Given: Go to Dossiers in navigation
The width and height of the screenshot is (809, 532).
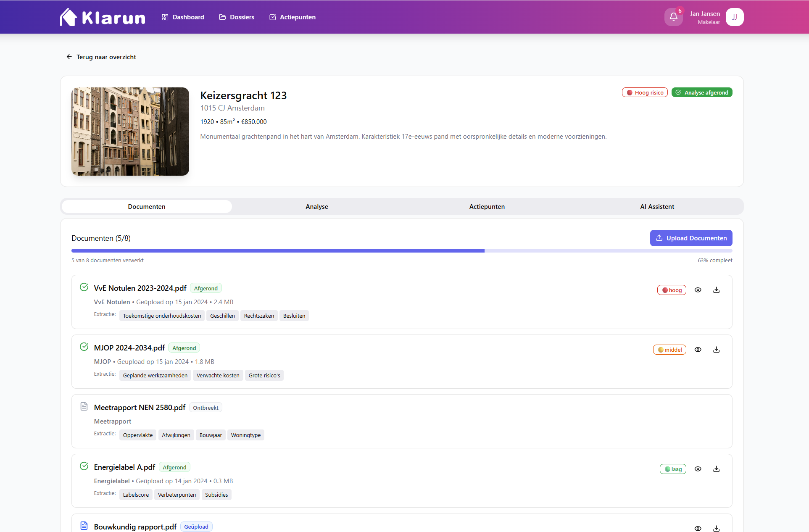Looking at the screenshot, I should click(237, 17).
